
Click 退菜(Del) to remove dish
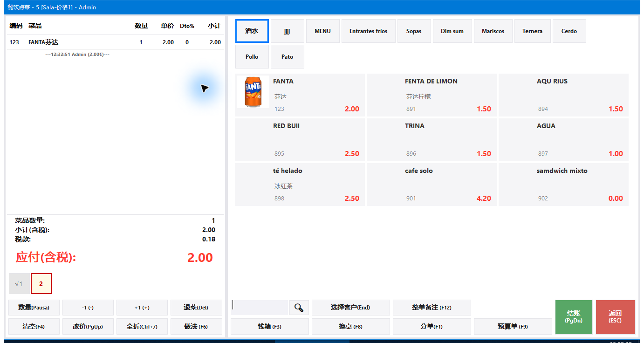196,308
